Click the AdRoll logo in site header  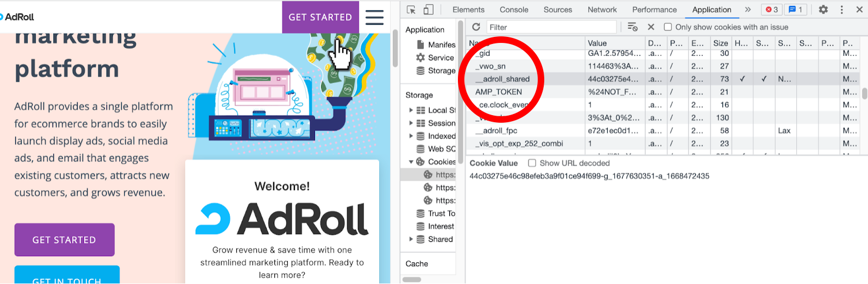(x=18, y=17)
